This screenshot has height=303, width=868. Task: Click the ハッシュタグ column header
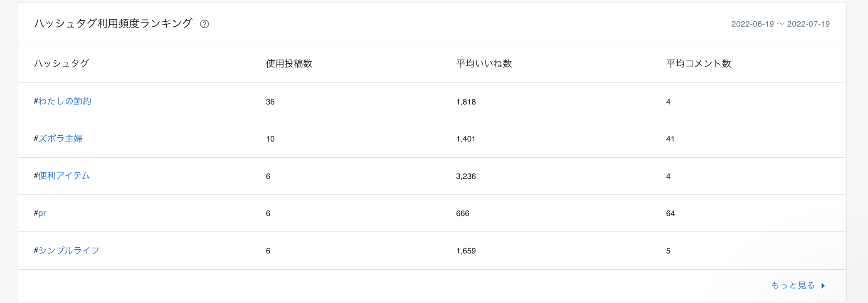pos(62,64)
